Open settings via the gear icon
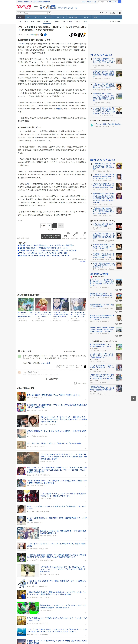Viewport: 138px width, 644px height. [120, 13]
